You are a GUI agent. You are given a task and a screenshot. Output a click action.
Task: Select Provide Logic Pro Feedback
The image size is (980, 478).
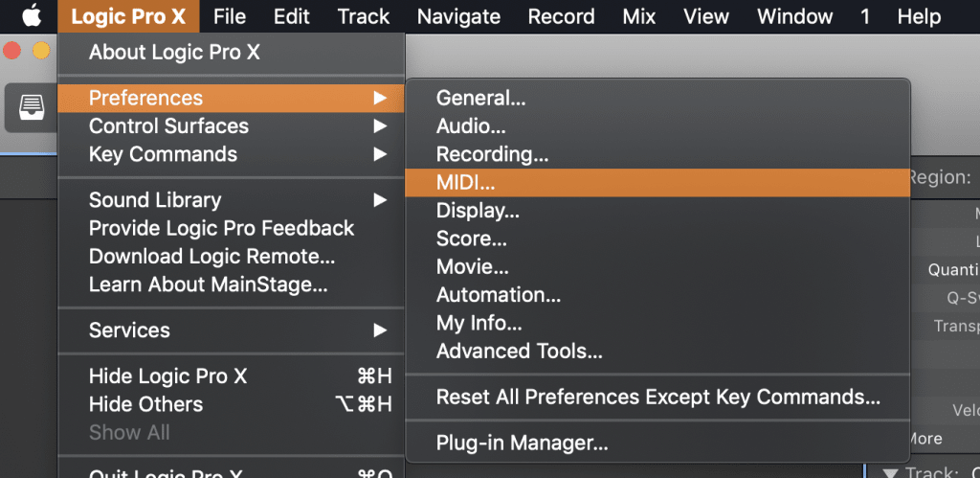pos(231,228)
